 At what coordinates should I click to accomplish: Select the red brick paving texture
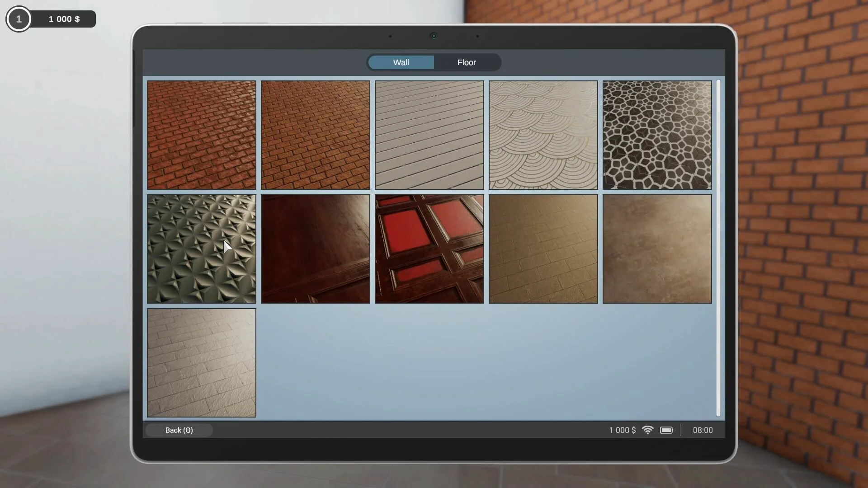coord(201,135)
